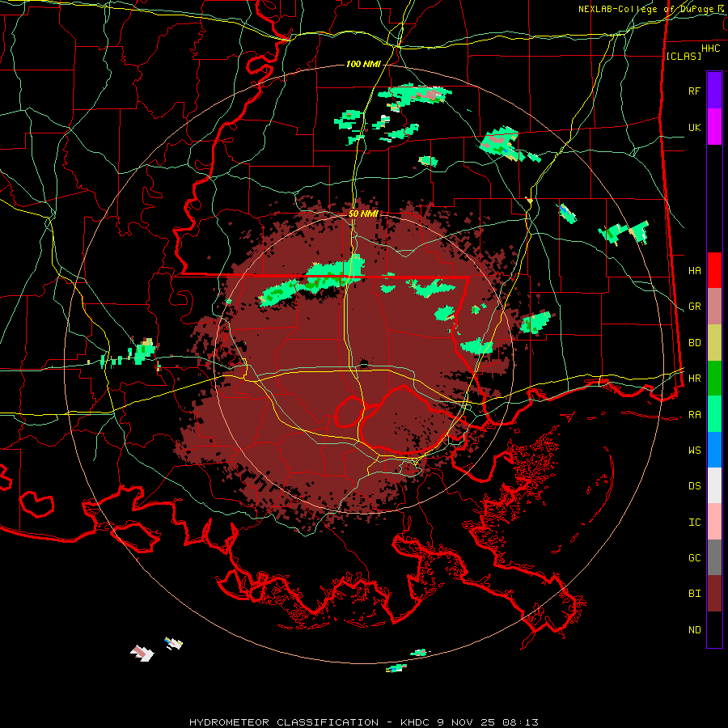Click the BI legend label
This screenshot has height=728, width=728.
(694, 594)
